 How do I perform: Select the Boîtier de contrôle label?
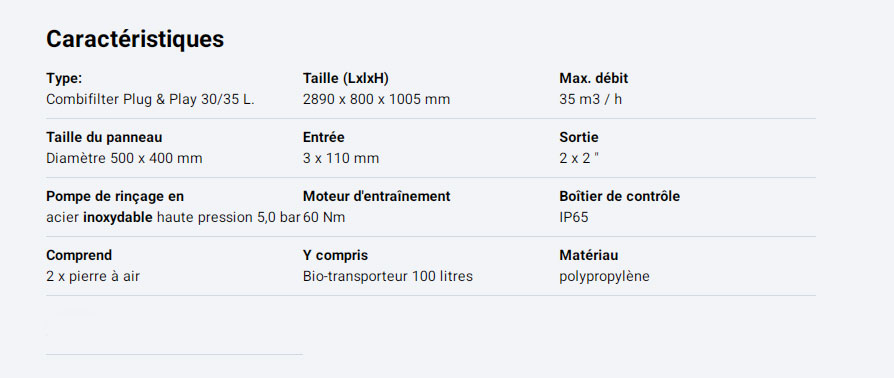[620, 196]
